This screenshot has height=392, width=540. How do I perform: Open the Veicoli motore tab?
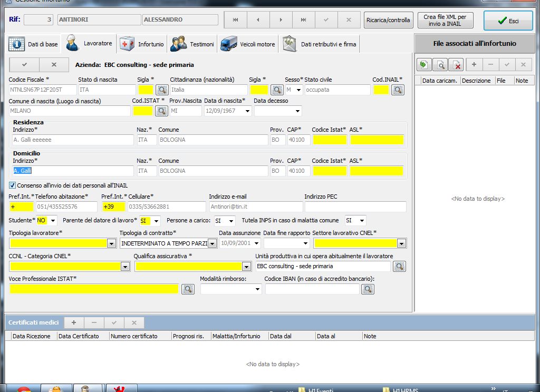pyautogui.click(x=248, y=44)
